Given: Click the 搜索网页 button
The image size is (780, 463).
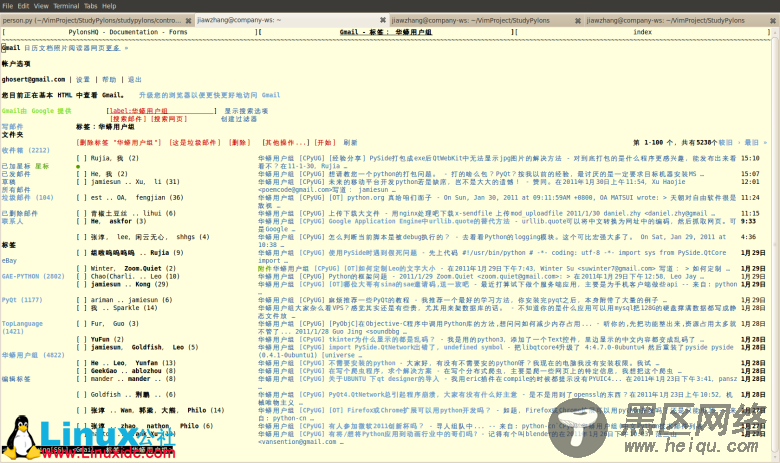Looking at the screenshot, I should 169,119.
